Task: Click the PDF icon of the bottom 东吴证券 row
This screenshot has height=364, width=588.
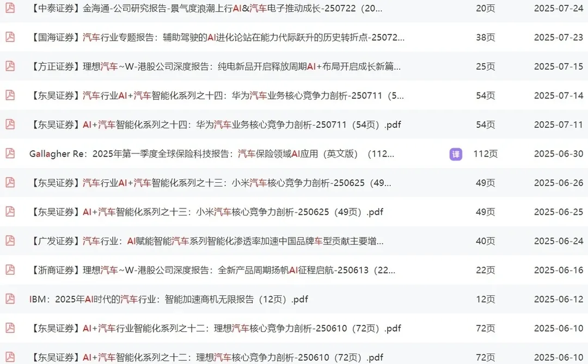Action: point(9,357)
